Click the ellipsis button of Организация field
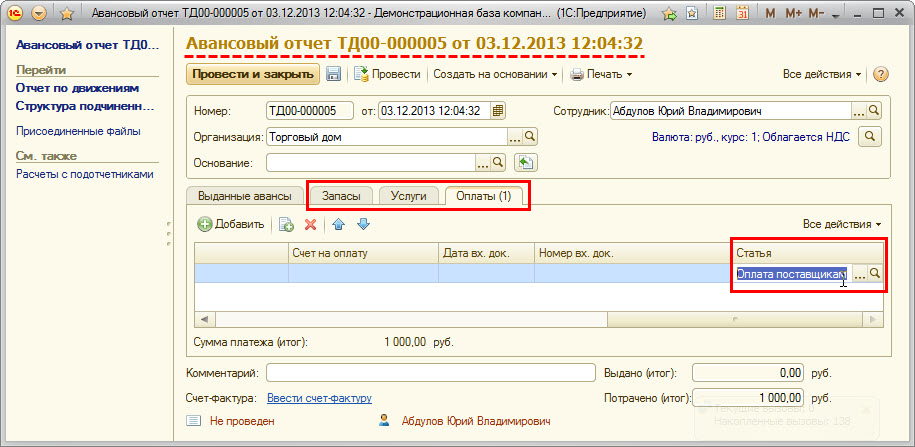The height and width of the screenshot is (447, 915). point(515,137)
